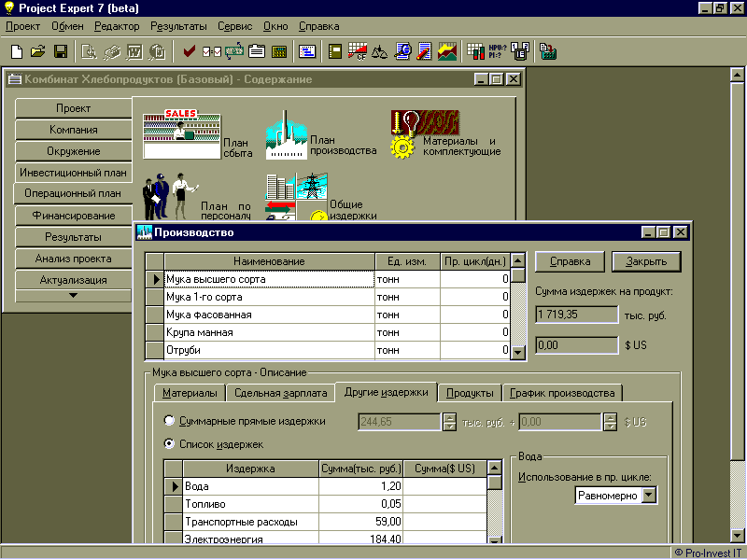The width and height of the screenshot is (747, 560).
Task: Open the cash-flow CF table icon
Action: (358, 51)
